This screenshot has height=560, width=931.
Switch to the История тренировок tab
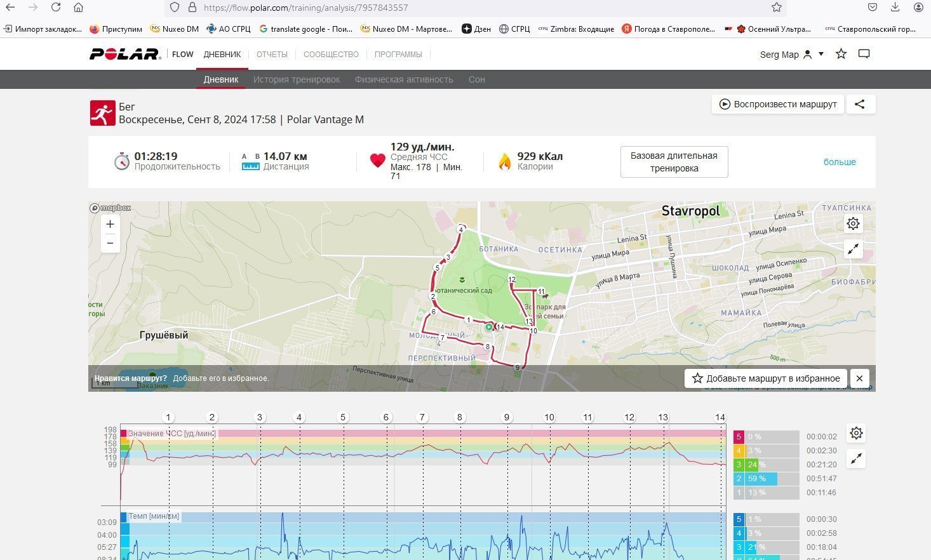(297, 79)
